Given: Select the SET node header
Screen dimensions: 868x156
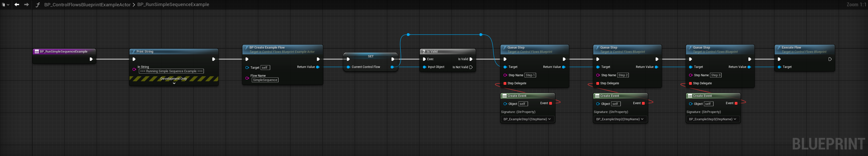Looking at the screenshot, I should pos(370,56).
